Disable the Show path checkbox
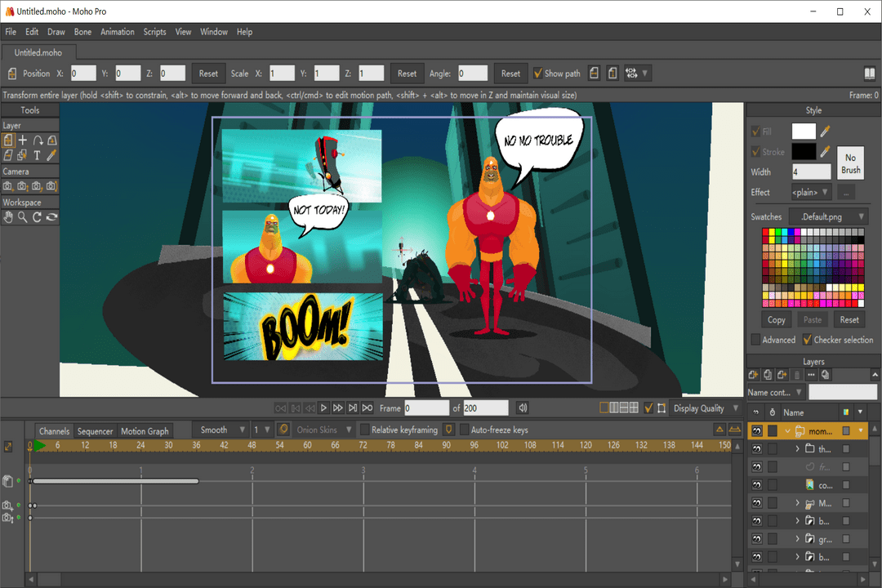Viewport: 882px width, 588px height. click(x=537, y=73)
